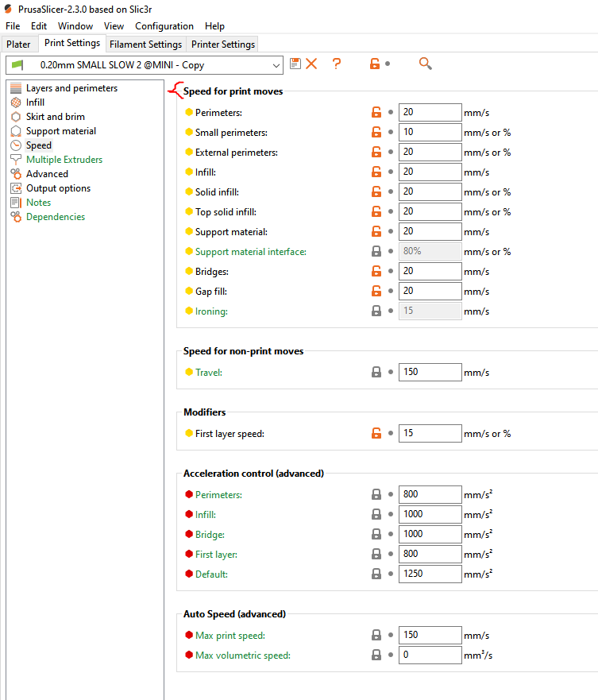Switch to the Plater tab

point(18,44)
